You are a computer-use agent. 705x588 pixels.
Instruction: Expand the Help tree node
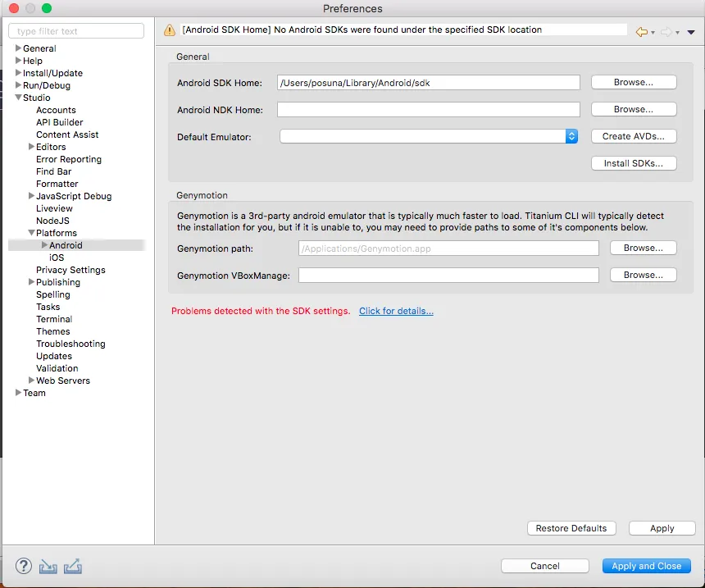(18, 60)
